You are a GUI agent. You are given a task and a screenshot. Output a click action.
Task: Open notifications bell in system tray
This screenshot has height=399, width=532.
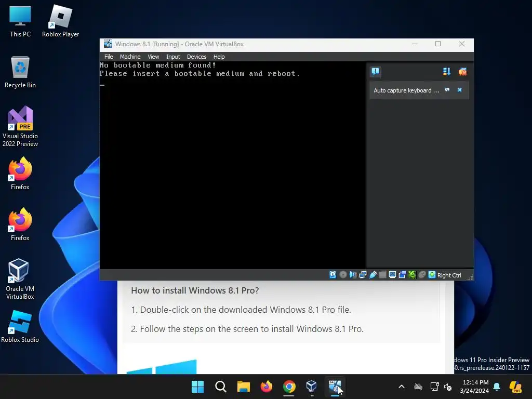[x=497, y=387]
